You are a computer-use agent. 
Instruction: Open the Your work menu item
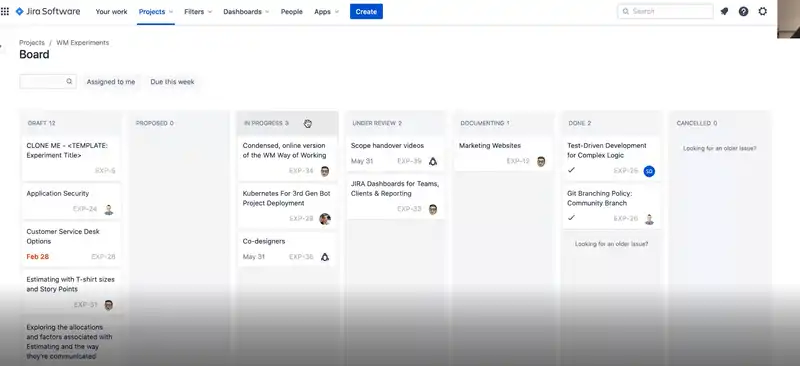point(111,11)
